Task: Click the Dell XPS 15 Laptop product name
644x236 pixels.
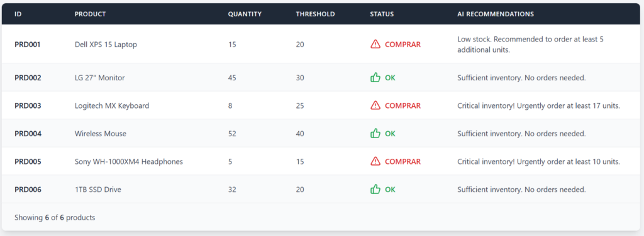Action: pyautogui.click(x=106, y=45)
